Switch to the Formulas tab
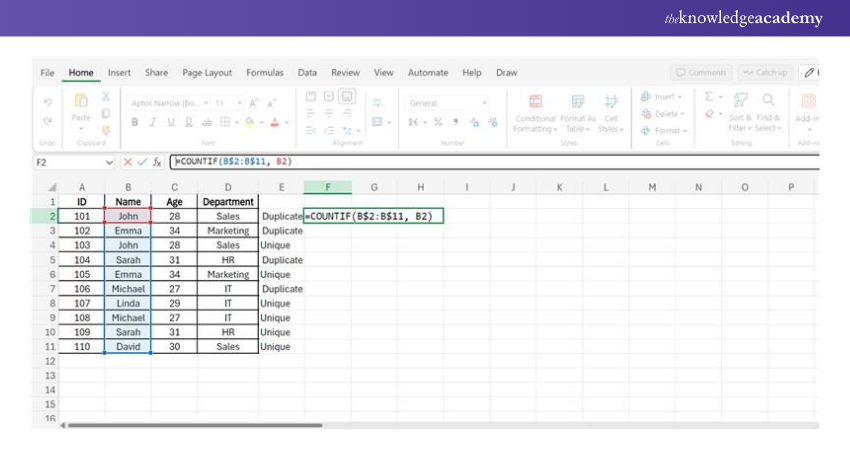This screenshot has height=450, width=850. pos(264,72)
